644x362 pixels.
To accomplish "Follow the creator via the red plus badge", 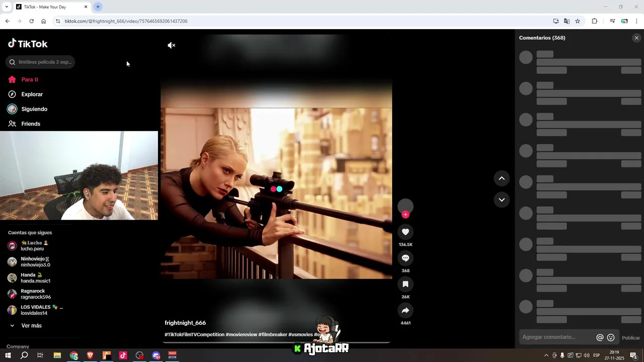I will click(406, 215).
